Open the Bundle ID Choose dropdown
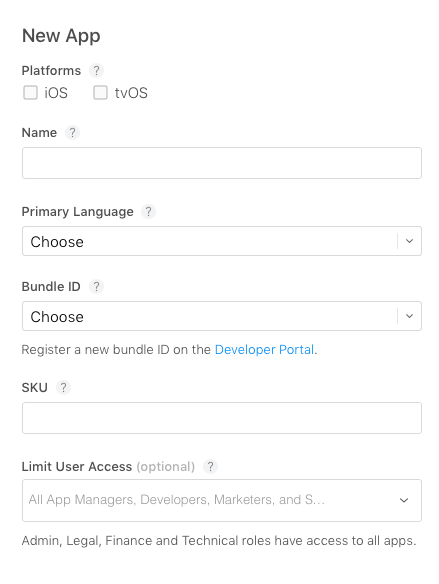 coord(222,316)
